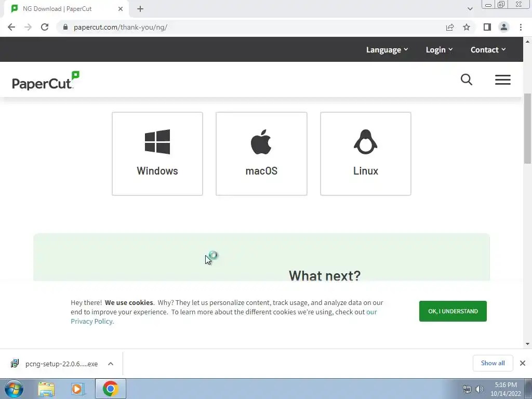Expand the Login menu
This screenshot has height=399, width=532.
click(440, 49)
